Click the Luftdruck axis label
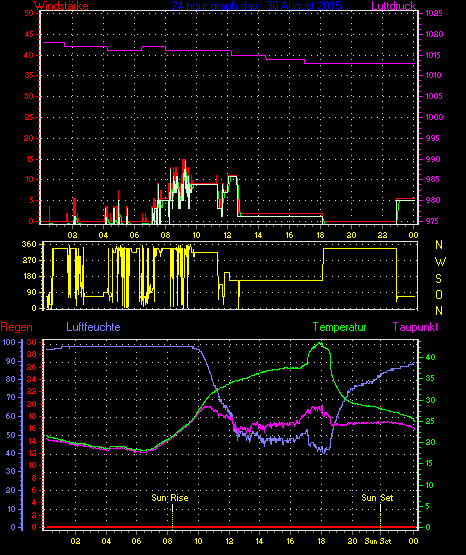 pos(393,5)
